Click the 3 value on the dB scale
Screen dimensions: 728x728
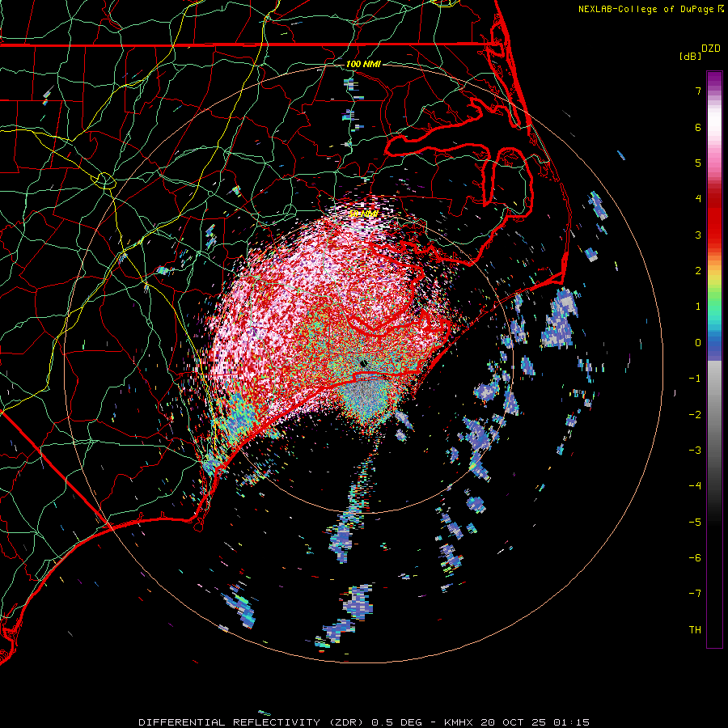pos(698,235)
